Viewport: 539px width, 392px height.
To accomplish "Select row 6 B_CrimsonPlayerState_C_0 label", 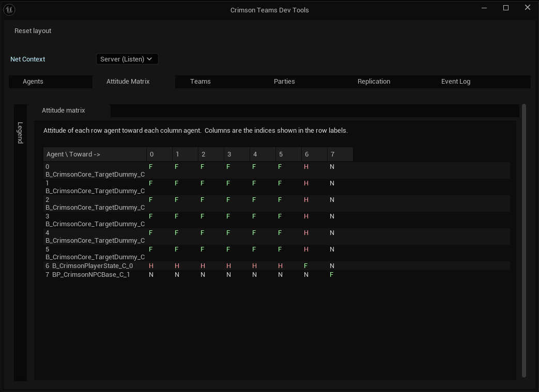I will click(x=89, y=266).
